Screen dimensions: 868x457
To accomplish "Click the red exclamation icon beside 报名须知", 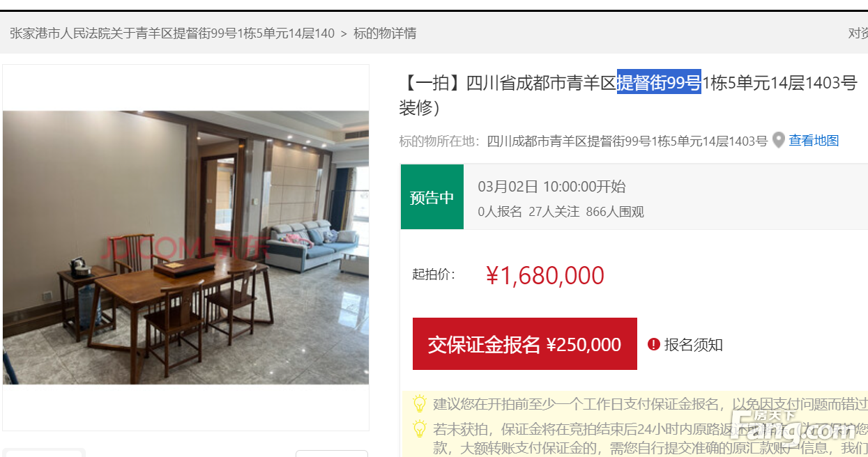I will (x=654, y=344).
